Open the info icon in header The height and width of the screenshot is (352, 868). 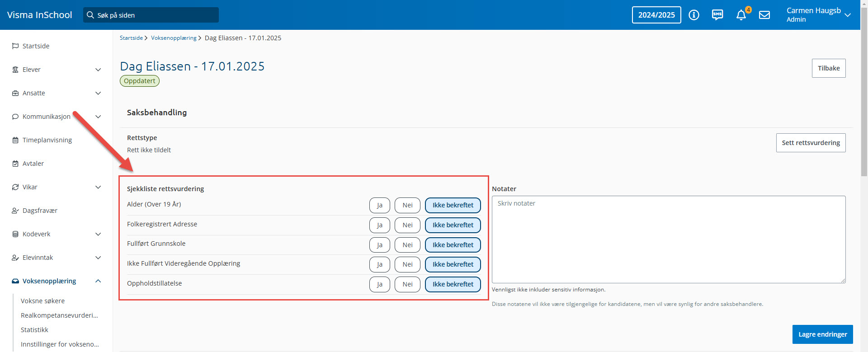pyautogui.click(x=693, y=15)
